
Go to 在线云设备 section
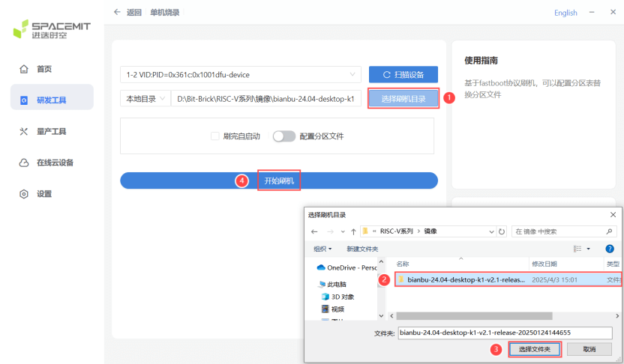(54, 163)
